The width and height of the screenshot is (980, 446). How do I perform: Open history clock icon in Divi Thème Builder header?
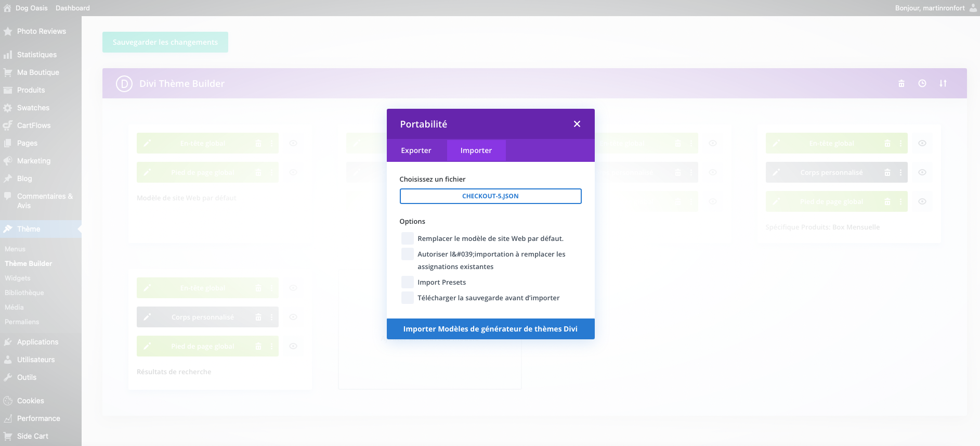point(922,83)
